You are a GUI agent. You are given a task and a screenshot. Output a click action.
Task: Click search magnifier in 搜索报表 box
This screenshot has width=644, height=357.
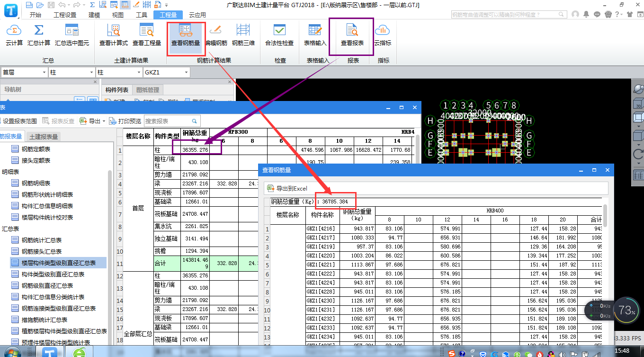(x=194, y=121)
